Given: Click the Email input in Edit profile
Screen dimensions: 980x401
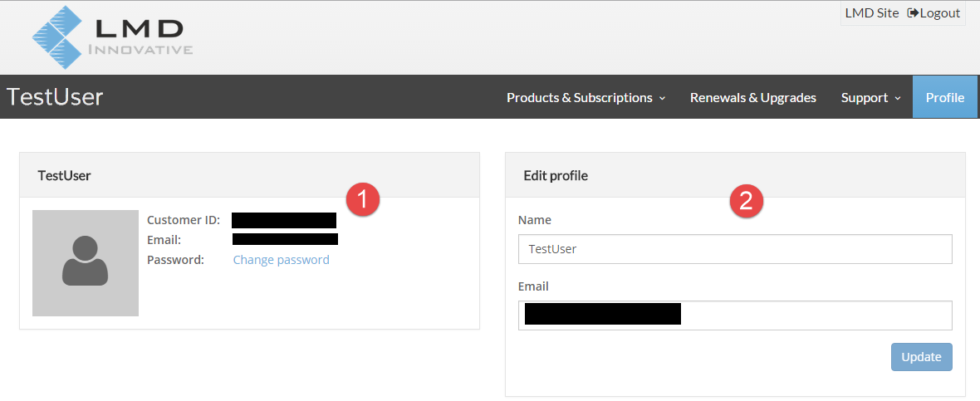Looking at the screenshot, I should 814,315.
